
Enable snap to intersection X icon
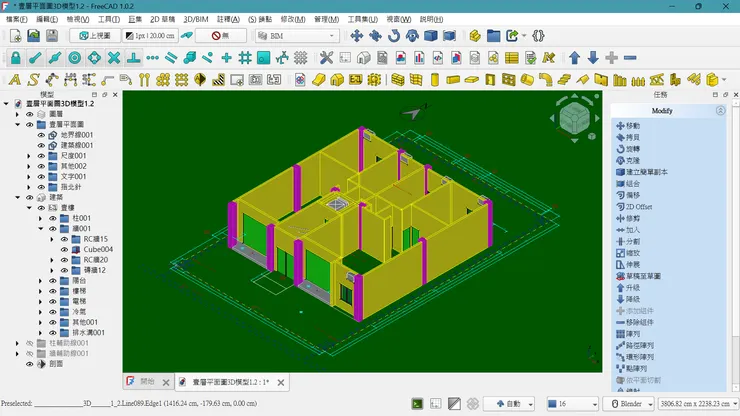[114, 58]
